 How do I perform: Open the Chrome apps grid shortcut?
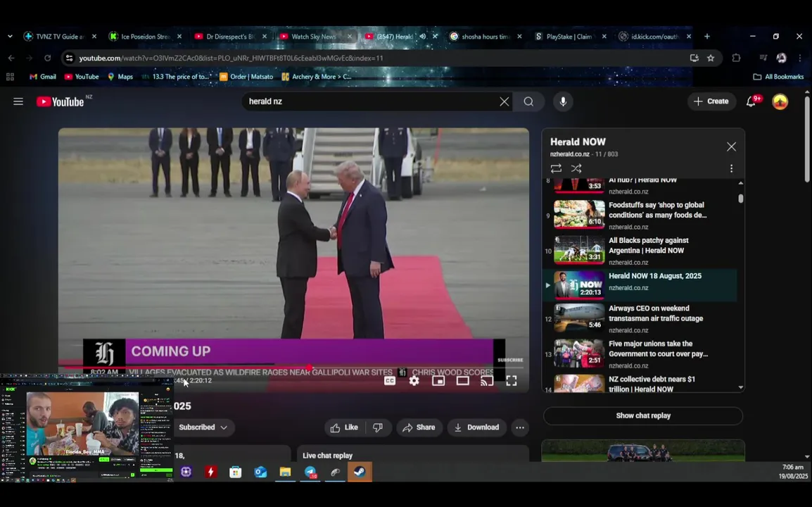tap(10, 77)
